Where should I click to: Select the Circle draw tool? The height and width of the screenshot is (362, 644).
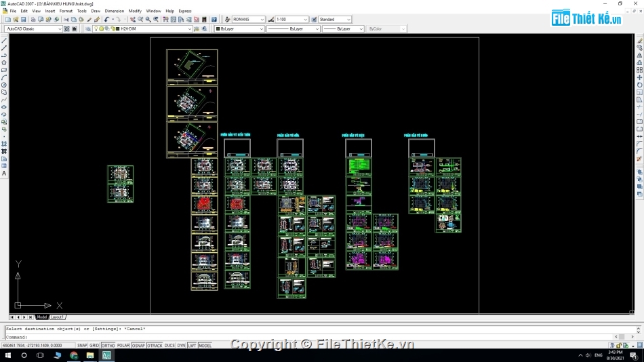4,85
